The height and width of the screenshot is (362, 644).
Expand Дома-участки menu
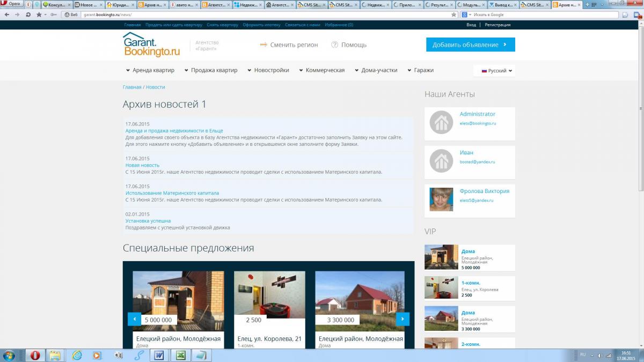pyautogui.click(x=376, y=70)
